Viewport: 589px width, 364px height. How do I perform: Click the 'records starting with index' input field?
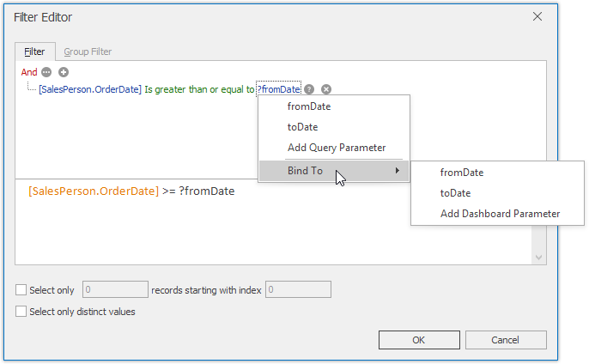click(x=298, y=290)
